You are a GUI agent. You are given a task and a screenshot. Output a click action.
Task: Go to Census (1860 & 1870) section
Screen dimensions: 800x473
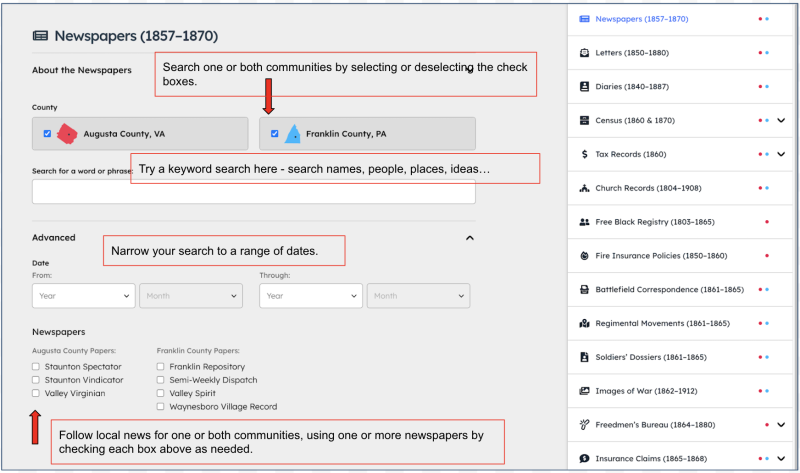pyautogui.click(x=635, y=120)
